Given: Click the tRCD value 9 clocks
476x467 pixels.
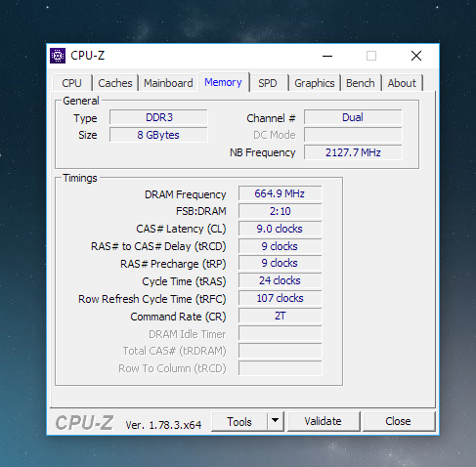Looking at the screenshot, I should (281, 246).
